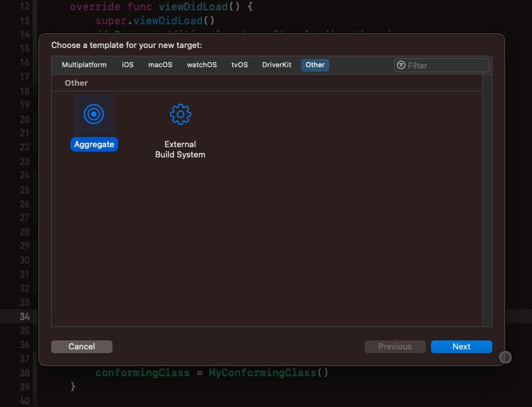Image resolution: width=532 pixels, height=407 pixels.
Task: Select the Aggregate target template icon
Action: coord(93,115)
